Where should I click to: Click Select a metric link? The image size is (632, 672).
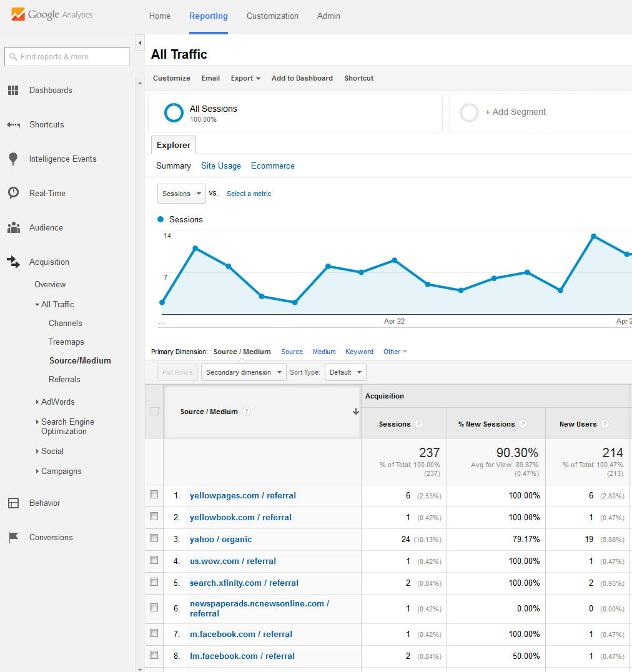point(249,194)
